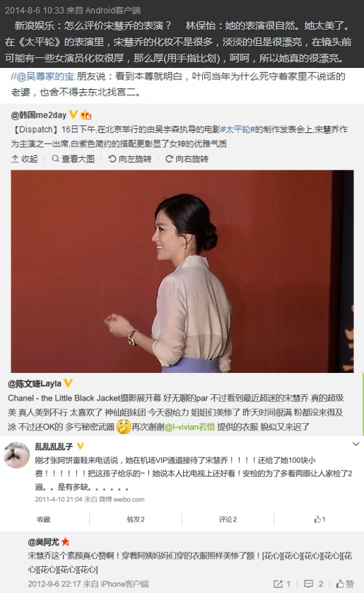Click 转发 2 to repost
Screen dimensions: 364x593
pyautogui.click(x=136, y=519)
